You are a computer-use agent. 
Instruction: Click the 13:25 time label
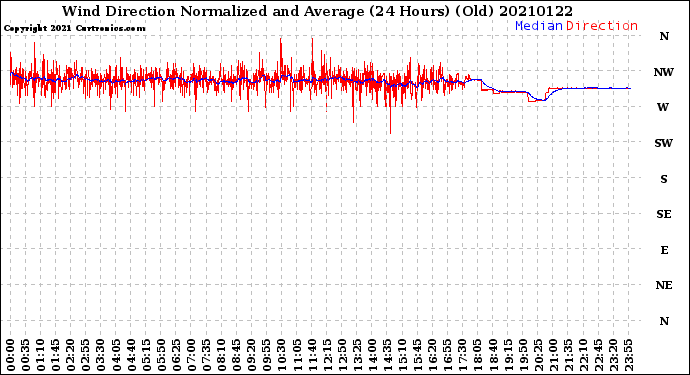[357, 355]
